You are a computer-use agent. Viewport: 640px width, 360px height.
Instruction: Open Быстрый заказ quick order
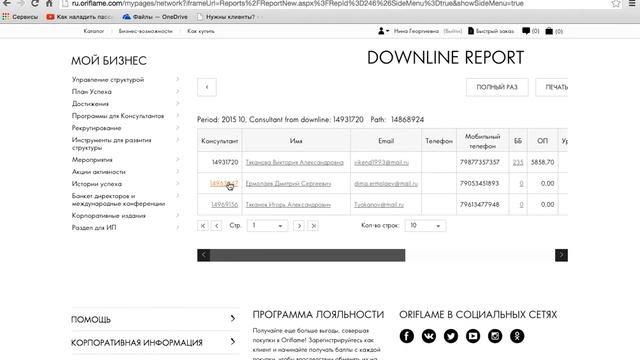(491, 31)
